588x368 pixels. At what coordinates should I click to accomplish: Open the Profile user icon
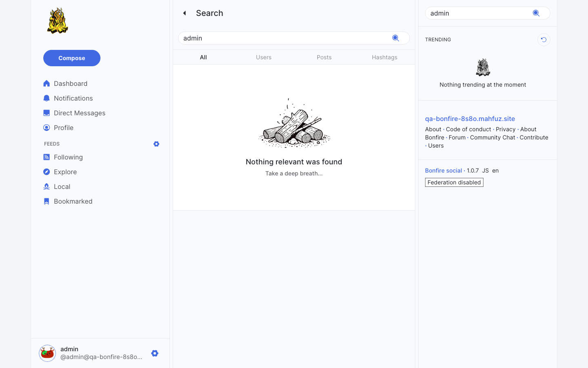pyautogui.click(x=47, y=128)
